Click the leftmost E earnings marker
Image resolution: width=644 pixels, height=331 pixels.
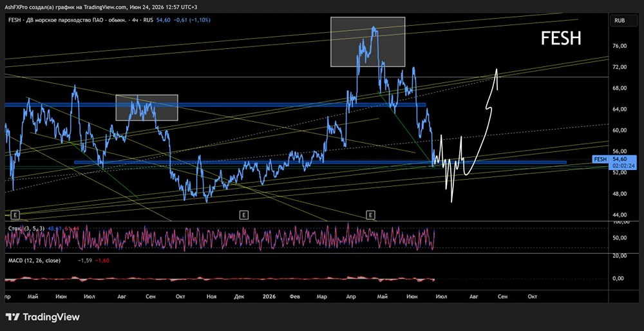15,215
